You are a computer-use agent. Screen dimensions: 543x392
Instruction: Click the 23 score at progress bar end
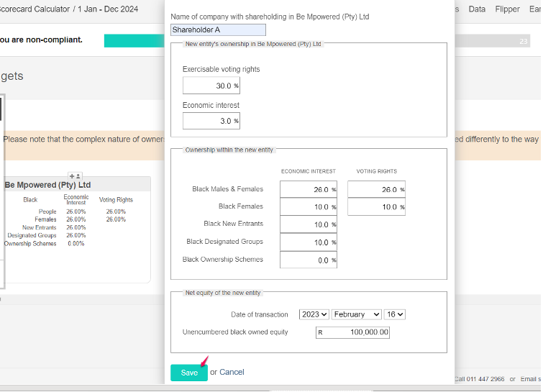pyautogui.click(x=524, y=41)
